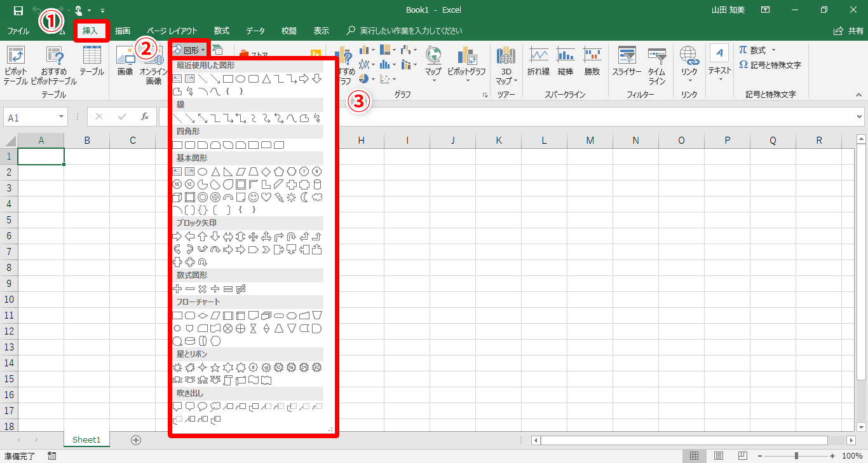
Task: Click the zoom slider handle
Action: tap(796, 455)
